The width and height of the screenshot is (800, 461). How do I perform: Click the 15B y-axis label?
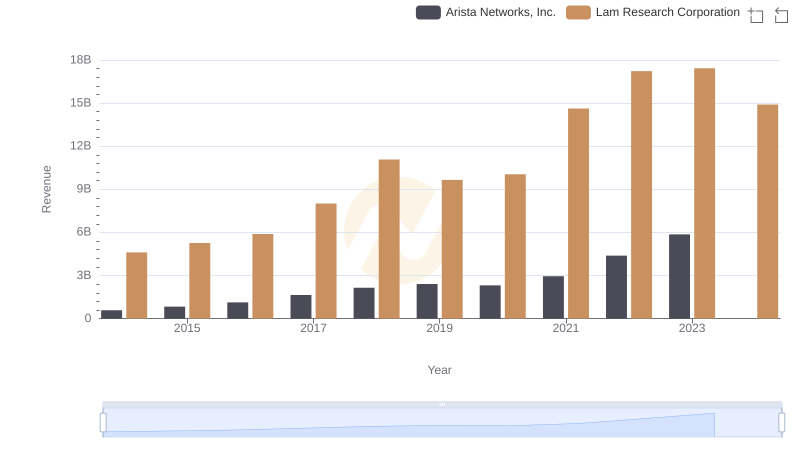(x=81, y=103)
